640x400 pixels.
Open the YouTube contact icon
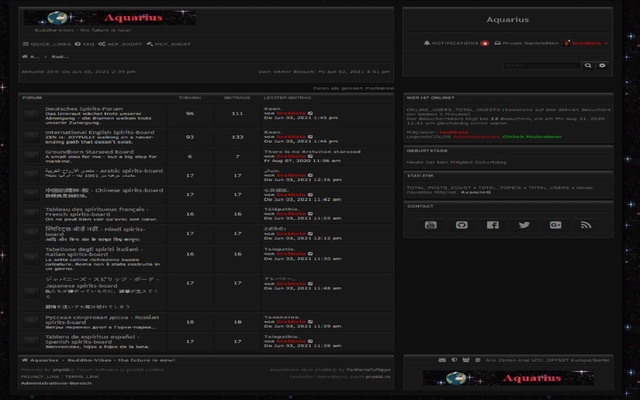pos(430,225)
